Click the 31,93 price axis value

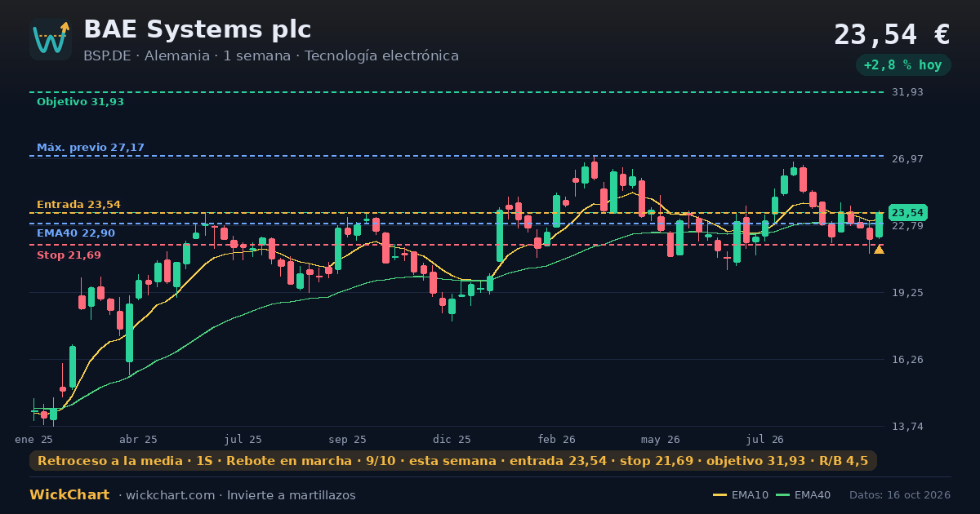[907, 92]
